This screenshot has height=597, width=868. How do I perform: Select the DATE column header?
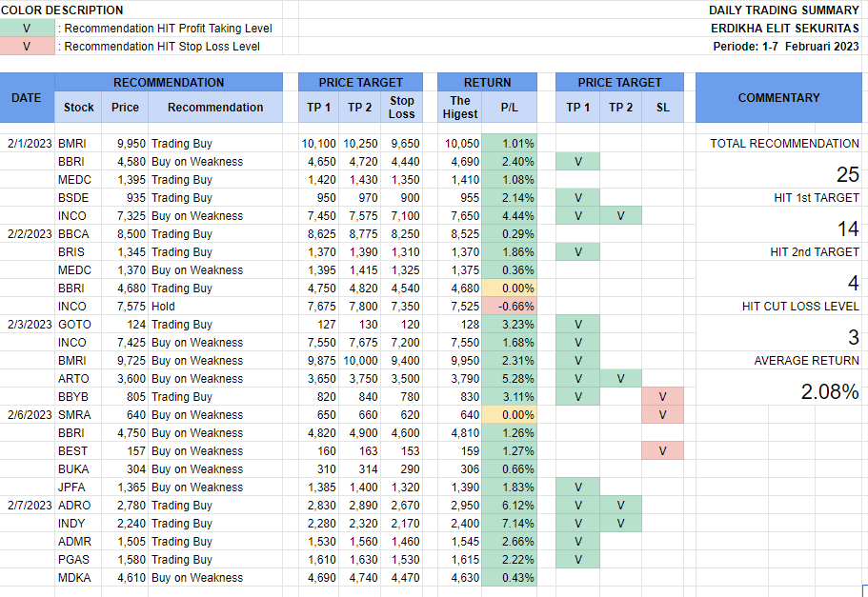(x=27, y=97)
